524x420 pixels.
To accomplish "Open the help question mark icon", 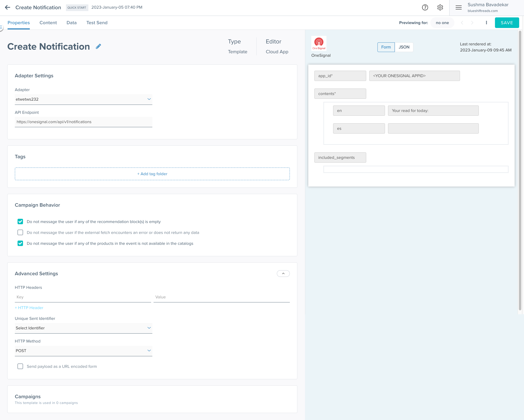I will pyautogui.click(x=425, y=8).
